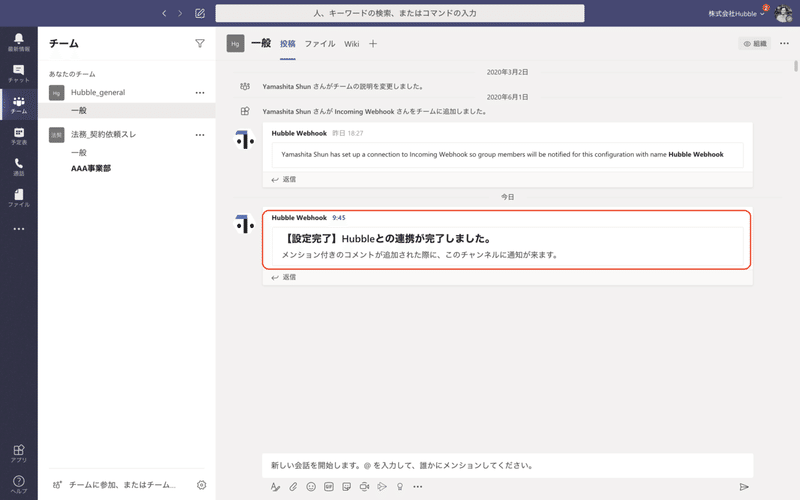Select the Hubble_general team

(x=98, y=92)
